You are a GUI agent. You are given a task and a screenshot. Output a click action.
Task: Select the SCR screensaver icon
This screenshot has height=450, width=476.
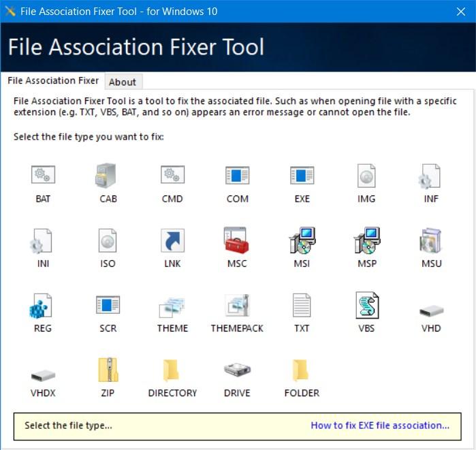(108, 305)
